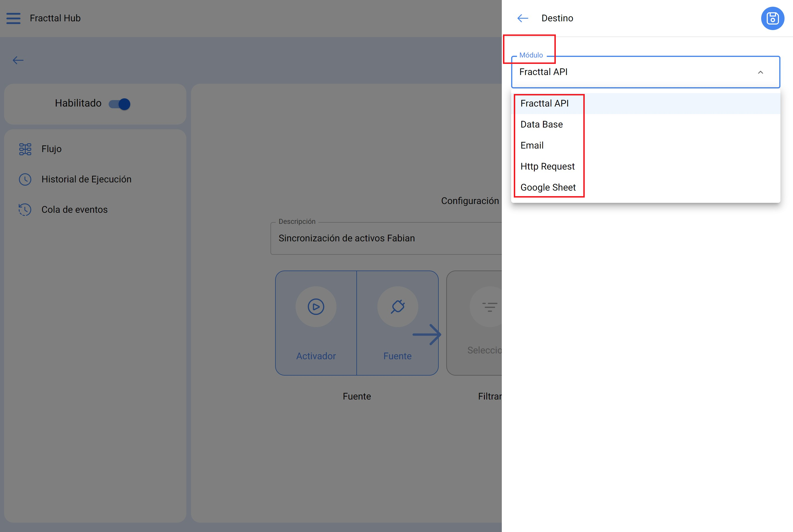Click the back arrow in Destino panel
Viewport: 793px width, 532px height.
point(523,18)
